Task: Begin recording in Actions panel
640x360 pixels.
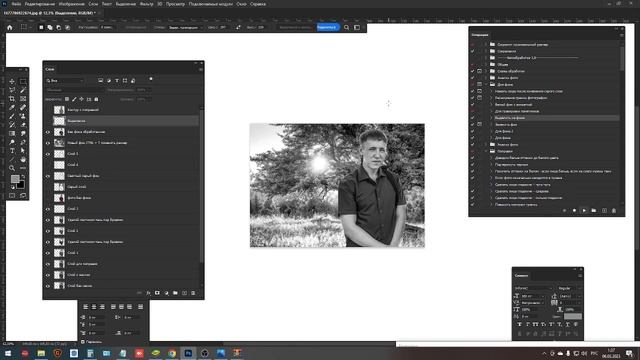Action: (574, 211)
